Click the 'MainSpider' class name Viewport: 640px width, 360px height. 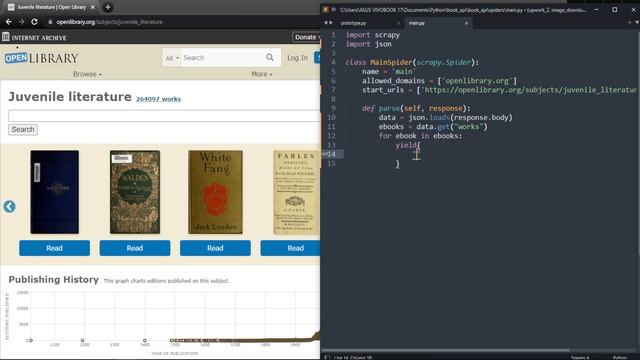[x=391, y=62]
